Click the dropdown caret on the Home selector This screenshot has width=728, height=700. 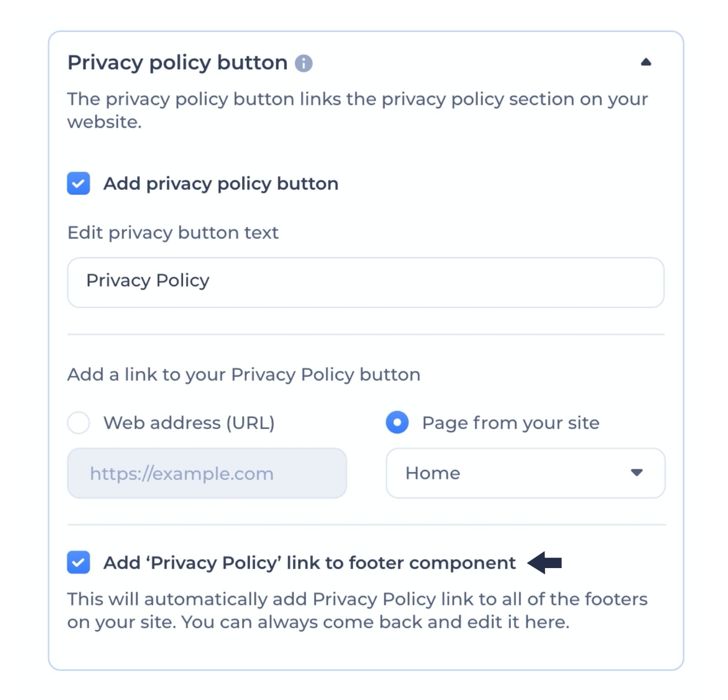click(x=636, y=473)
